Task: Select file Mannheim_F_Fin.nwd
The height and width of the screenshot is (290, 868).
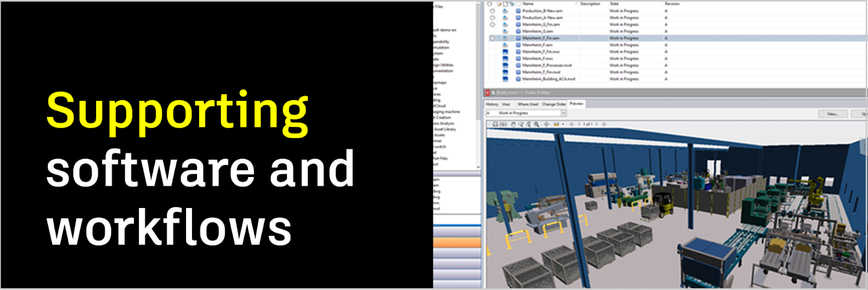Action: [x=541, y=72]
